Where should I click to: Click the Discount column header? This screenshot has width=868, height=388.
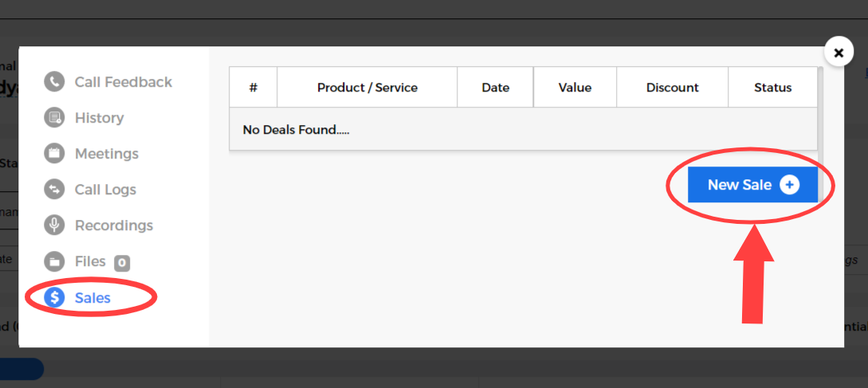pos(672,88)
